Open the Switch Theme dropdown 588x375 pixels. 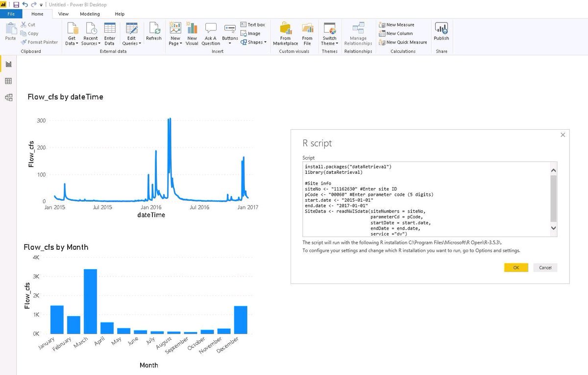[330, 34]
